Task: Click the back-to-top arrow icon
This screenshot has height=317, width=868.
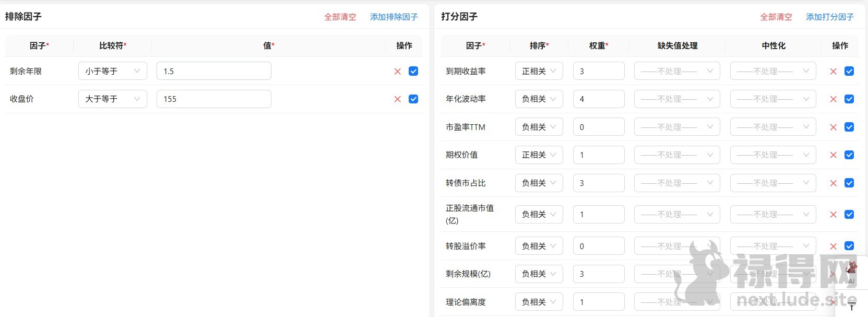Action: 852,307
